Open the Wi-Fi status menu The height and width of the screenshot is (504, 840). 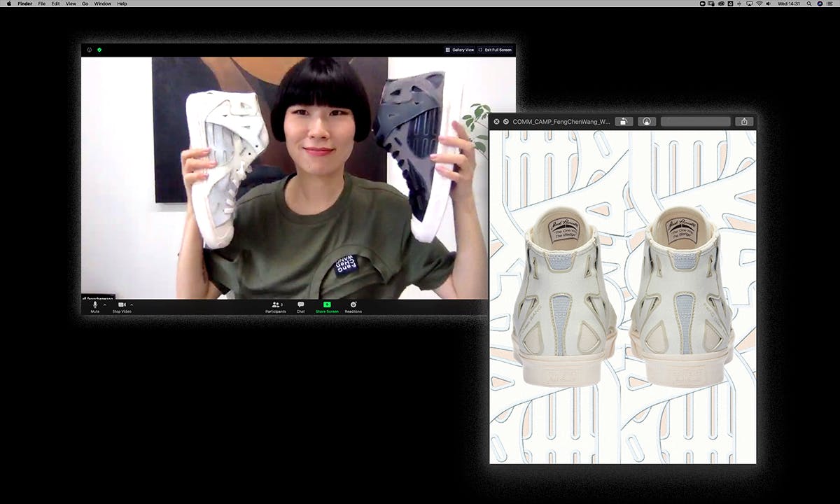pos(758,3)
